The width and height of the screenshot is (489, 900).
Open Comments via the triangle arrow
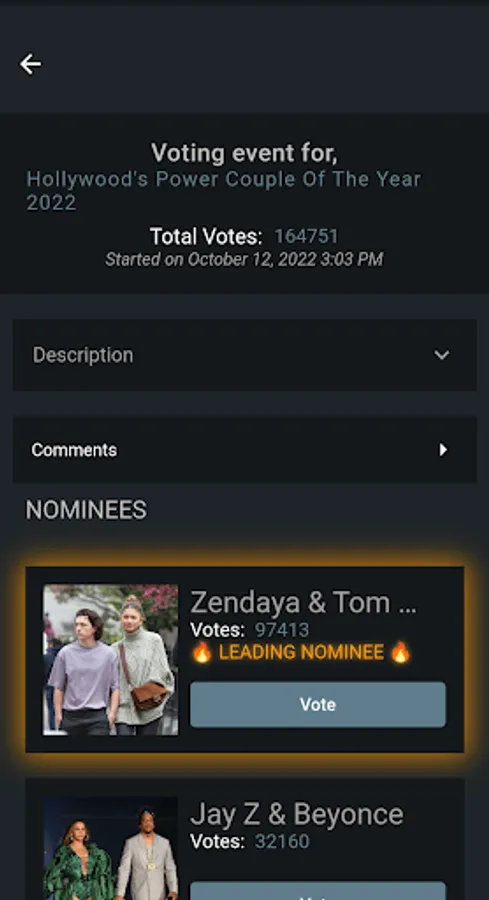(443, 449)
